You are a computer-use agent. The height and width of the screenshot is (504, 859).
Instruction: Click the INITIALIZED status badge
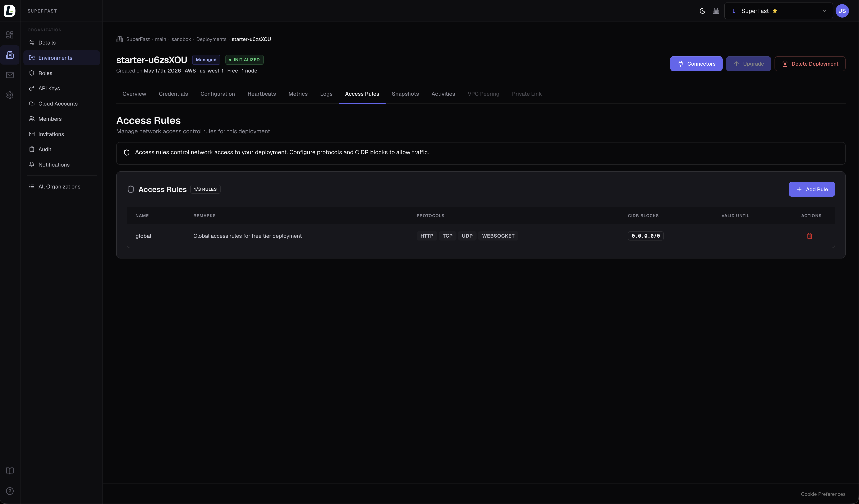(x=244, y=60)
